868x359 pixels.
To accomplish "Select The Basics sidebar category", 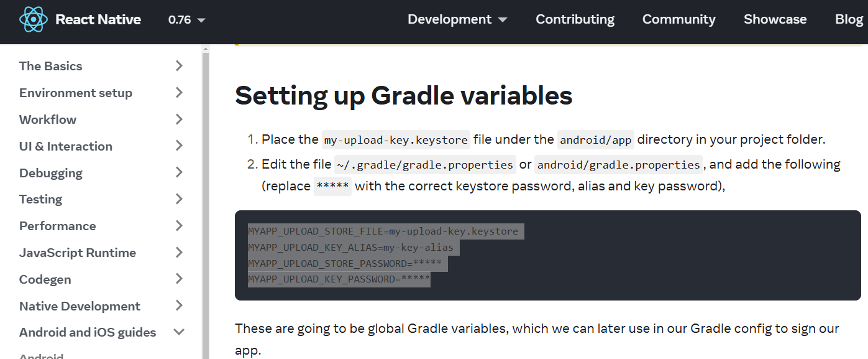I will pos(51,66).
